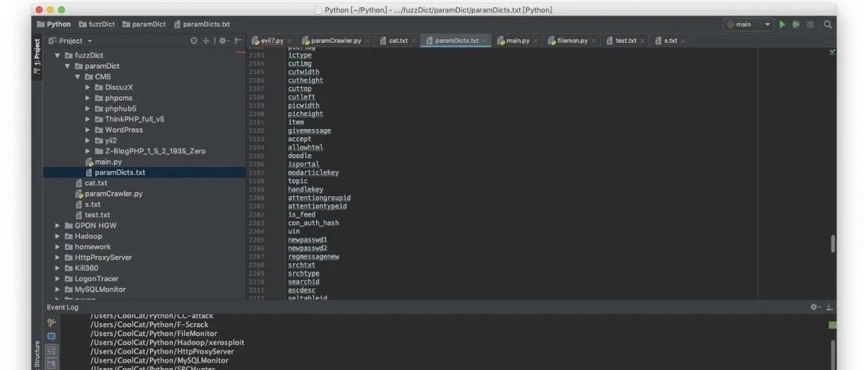Click the Python breadcrumb in navigation bar
868x370 pixels.
[54, 24]
